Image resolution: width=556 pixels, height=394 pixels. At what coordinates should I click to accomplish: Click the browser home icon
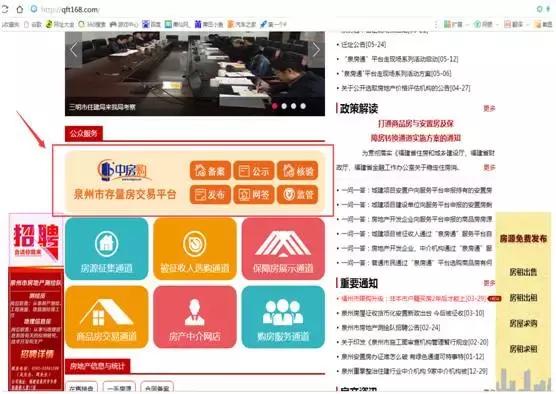20,9
